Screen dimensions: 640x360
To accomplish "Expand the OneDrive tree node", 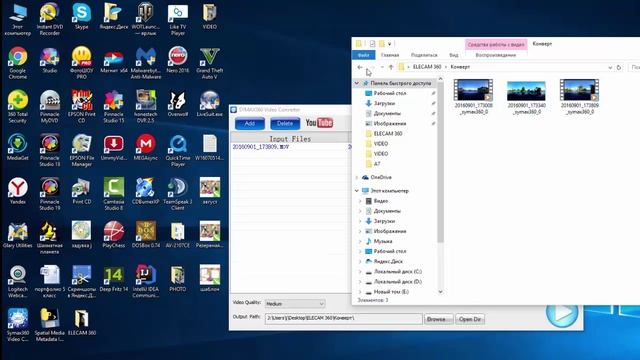I will click(357, 177).
